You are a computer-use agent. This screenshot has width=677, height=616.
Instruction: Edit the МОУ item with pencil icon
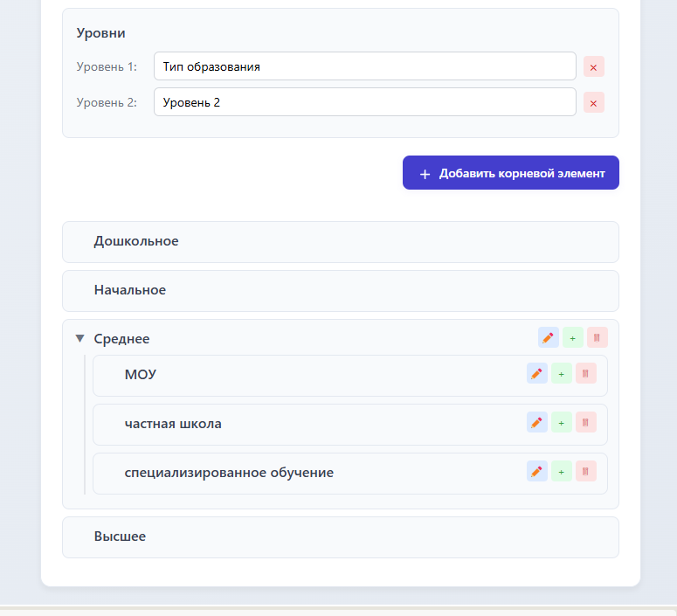click(537, 374)
